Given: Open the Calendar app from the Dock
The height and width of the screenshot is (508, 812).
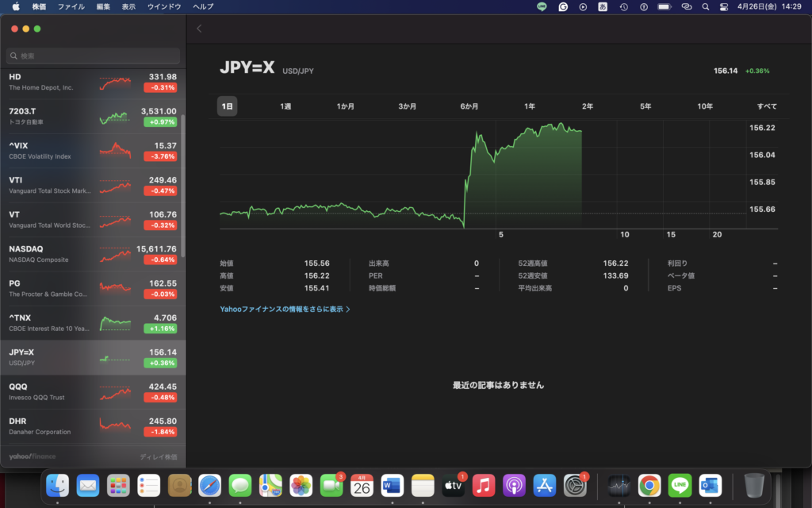Looking at the screenshot, I should 362,485.
